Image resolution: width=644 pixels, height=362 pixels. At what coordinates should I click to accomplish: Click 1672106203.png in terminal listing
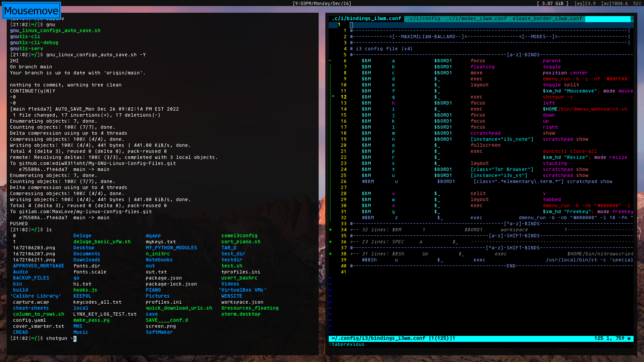(x=34, y=248)
